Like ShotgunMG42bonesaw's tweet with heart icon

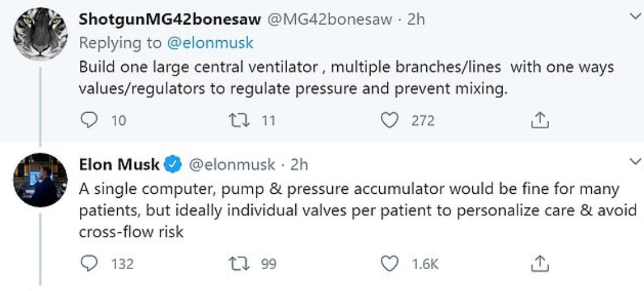coord(389,120)
